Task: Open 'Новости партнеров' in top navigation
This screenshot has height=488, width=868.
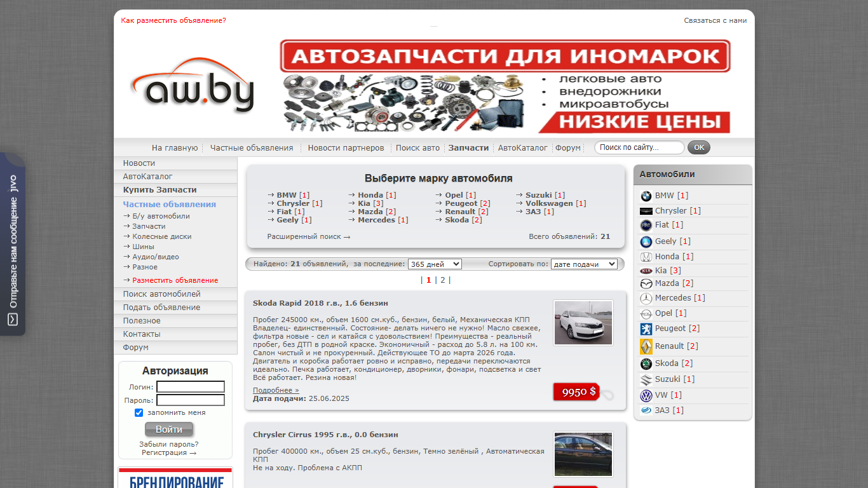Action: coord(346,148)
